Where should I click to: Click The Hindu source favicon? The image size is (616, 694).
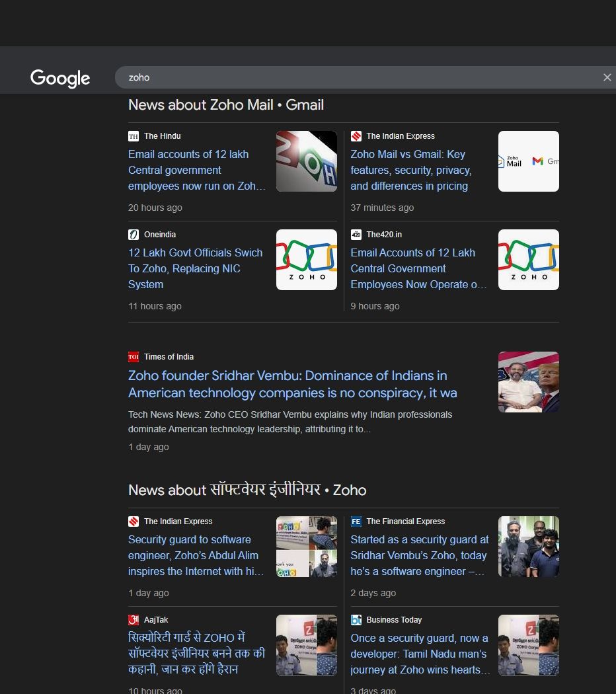[134, 136]
